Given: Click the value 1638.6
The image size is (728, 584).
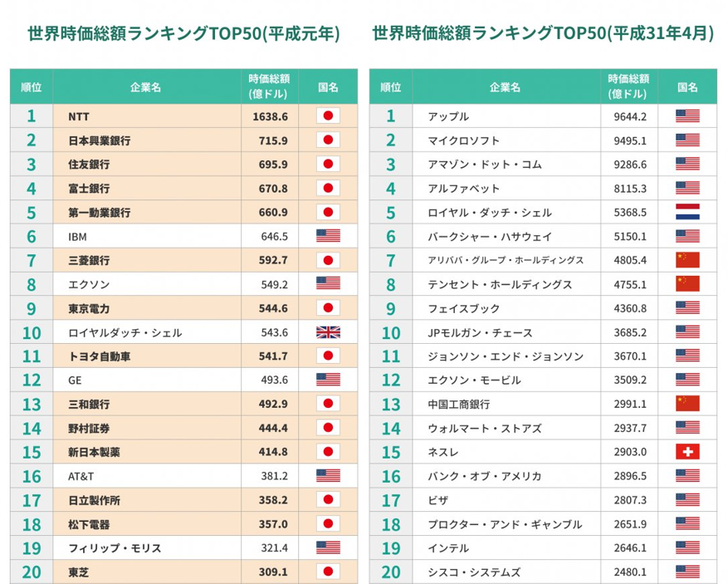Looking at the screenshot, I should tap(270, 116).
